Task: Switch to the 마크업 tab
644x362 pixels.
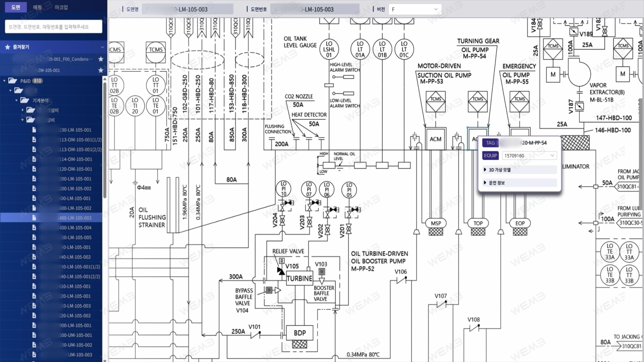Action: pyautogui.click(x=61, y=7)
